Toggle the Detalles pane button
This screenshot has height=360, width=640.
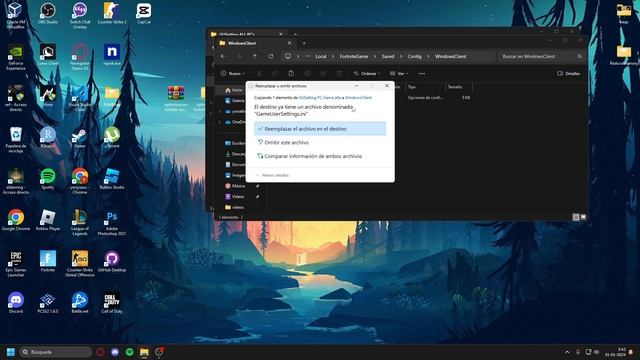coord(568,73)
